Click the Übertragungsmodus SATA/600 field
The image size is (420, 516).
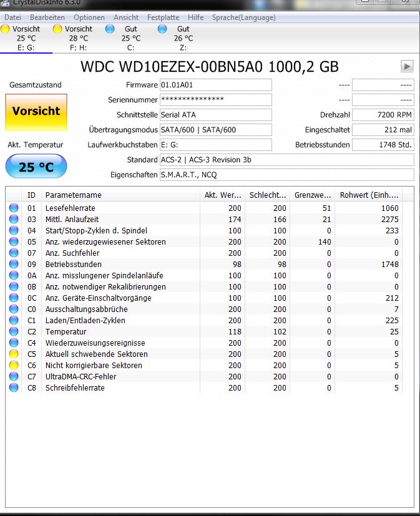[x=216, y=130]
